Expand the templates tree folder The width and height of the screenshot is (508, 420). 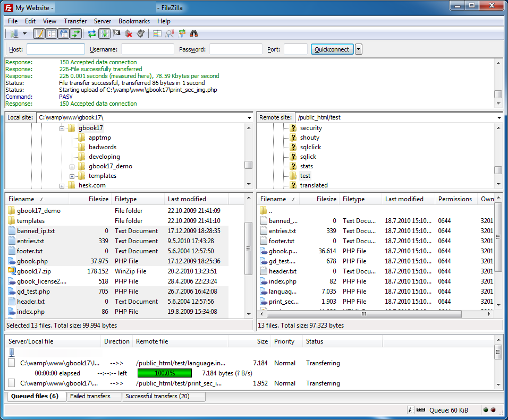[72, 176]
